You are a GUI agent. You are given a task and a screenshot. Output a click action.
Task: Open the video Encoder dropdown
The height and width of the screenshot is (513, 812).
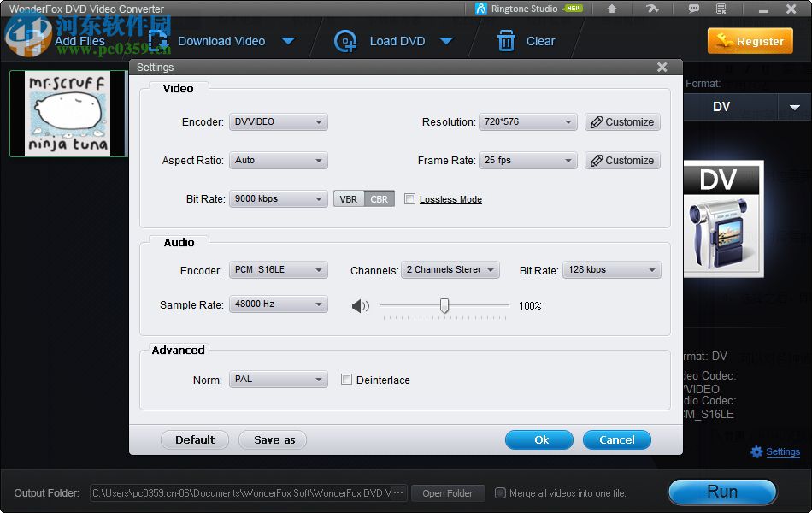278,121
